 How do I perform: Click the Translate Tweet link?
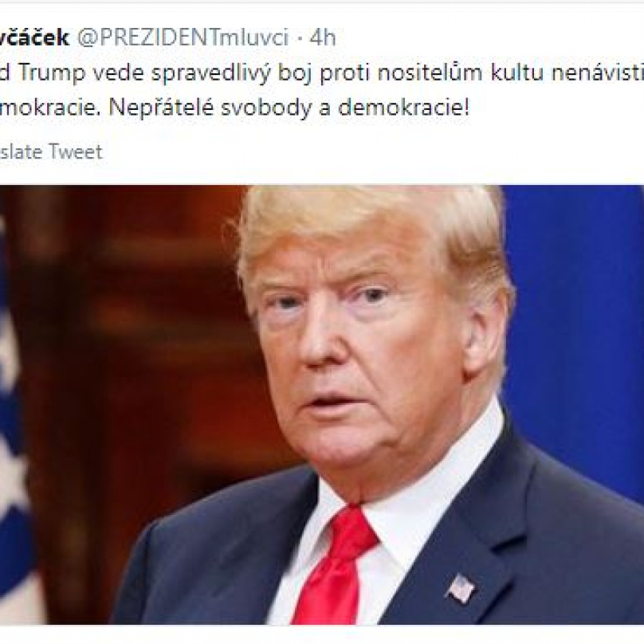51,151
